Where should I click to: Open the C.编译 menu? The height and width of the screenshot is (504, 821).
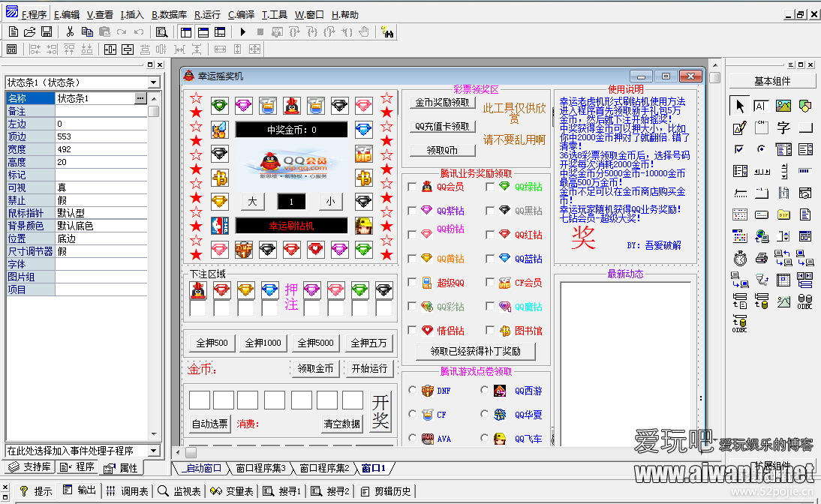pos(242,15)
